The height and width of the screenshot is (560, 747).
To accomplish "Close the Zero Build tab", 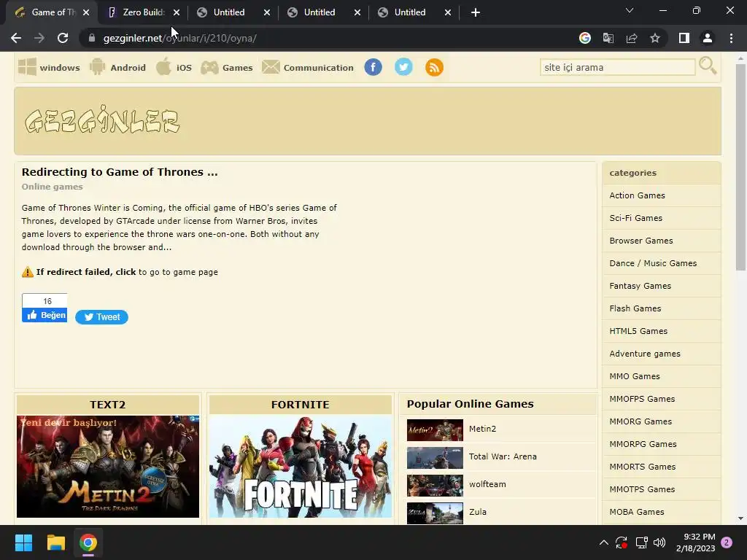I will (177, 12).
